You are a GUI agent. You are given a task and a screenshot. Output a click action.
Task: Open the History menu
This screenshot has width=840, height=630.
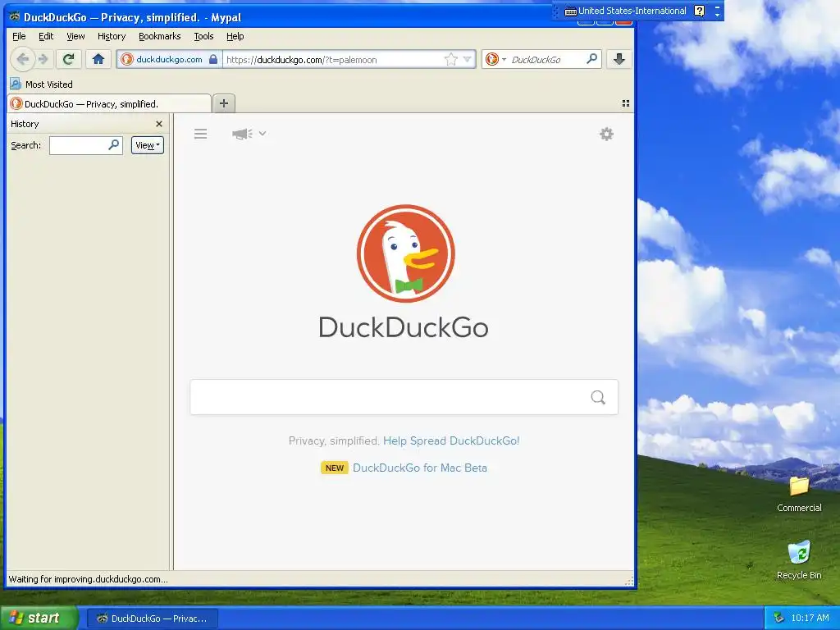click(112, 36)
